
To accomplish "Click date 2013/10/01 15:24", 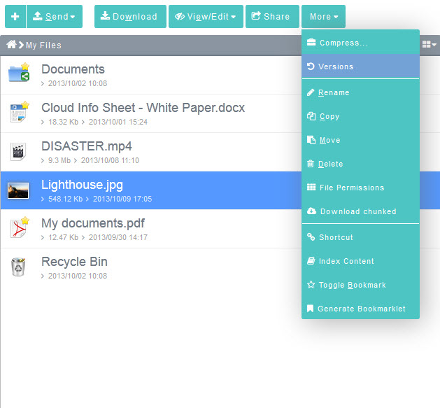I will (x=118, y=122).
